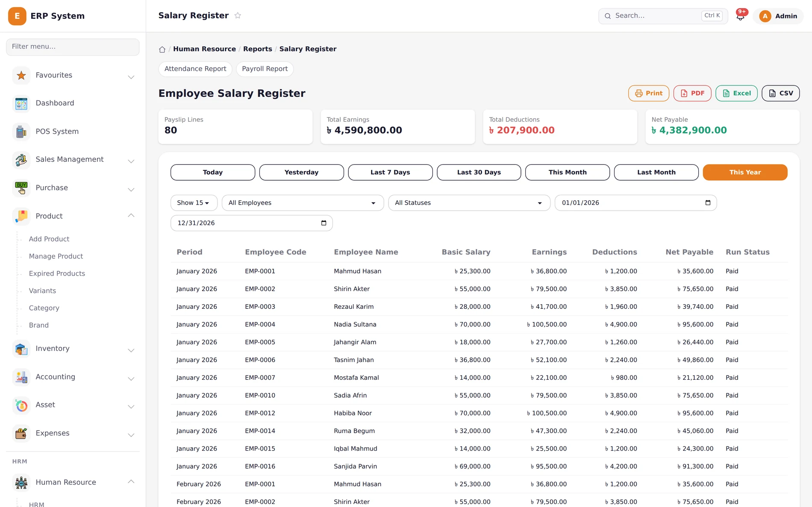Click the Human Resource sidebar icon

[21, 483]
